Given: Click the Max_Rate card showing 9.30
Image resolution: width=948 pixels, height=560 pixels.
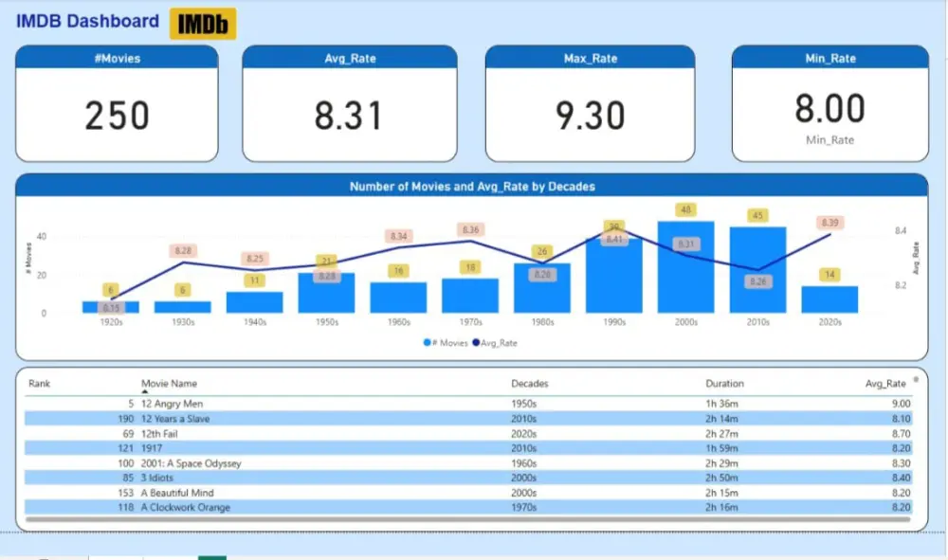Looking at the screenshot, I should [590, 102].
